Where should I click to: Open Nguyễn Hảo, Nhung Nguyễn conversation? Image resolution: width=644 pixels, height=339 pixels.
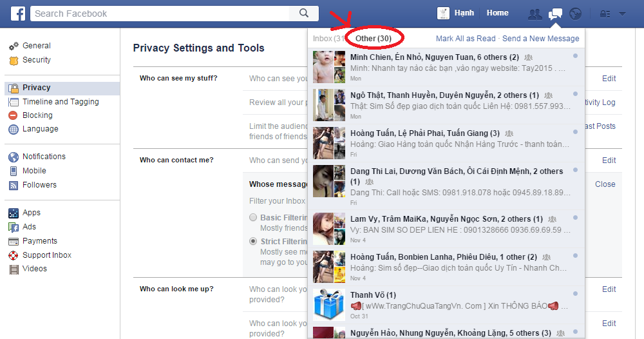[446, 332]
